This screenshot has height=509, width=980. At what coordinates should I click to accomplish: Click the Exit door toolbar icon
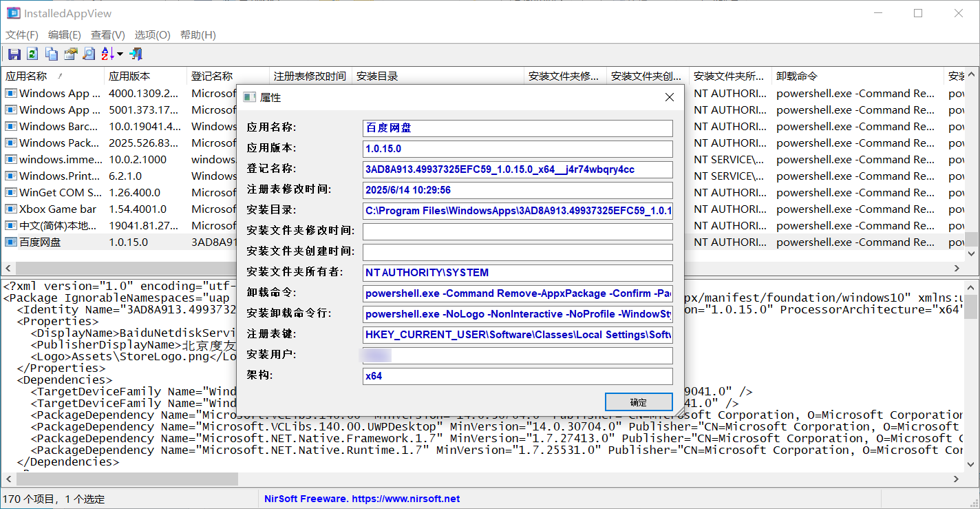[x=135, y=54]
